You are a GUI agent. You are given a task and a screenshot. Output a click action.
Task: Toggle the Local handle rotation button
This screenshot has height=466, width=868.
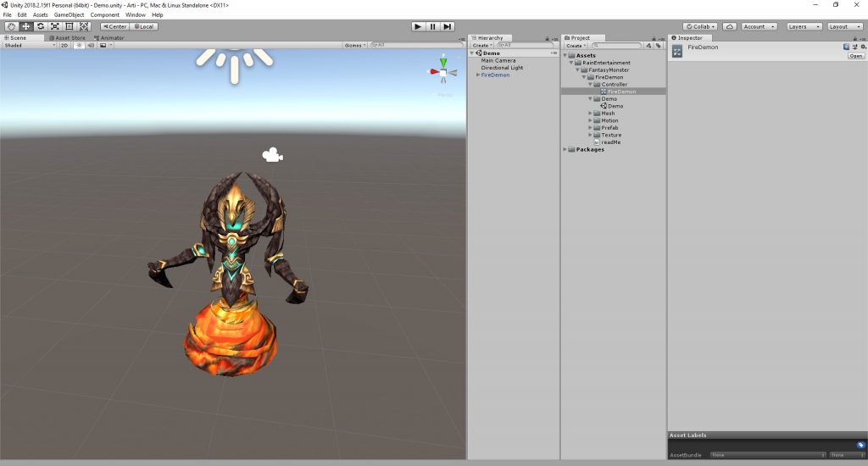click(x=144, y=26)
